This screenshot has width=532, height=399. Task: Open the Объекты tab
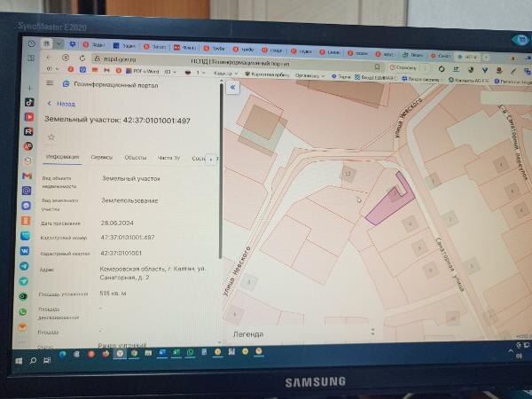[x=136, y=158]
